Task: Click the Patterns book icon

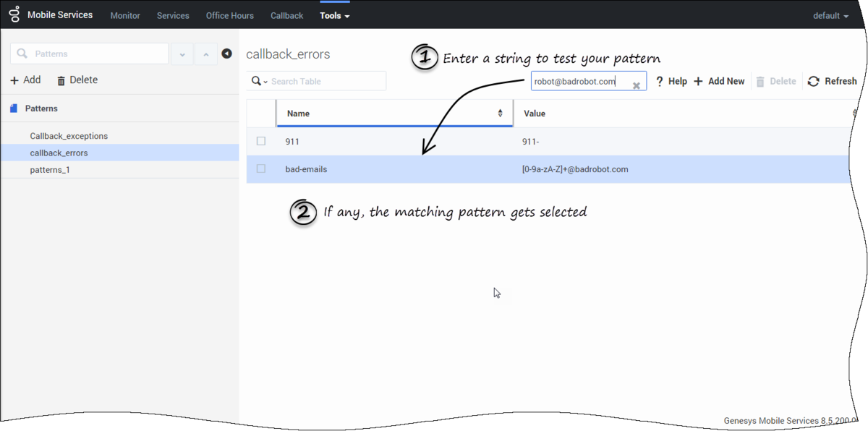Action: pos(14,108)
